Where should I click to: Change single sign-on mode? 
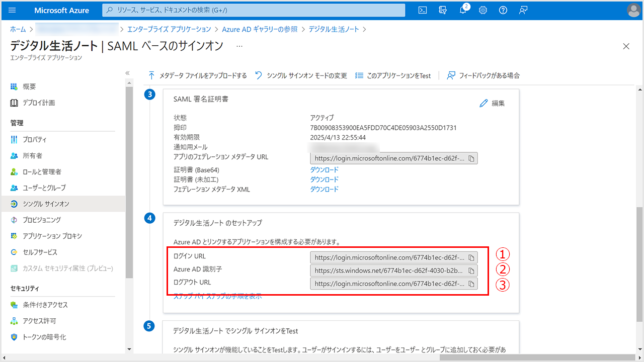[x=301, y=75]
